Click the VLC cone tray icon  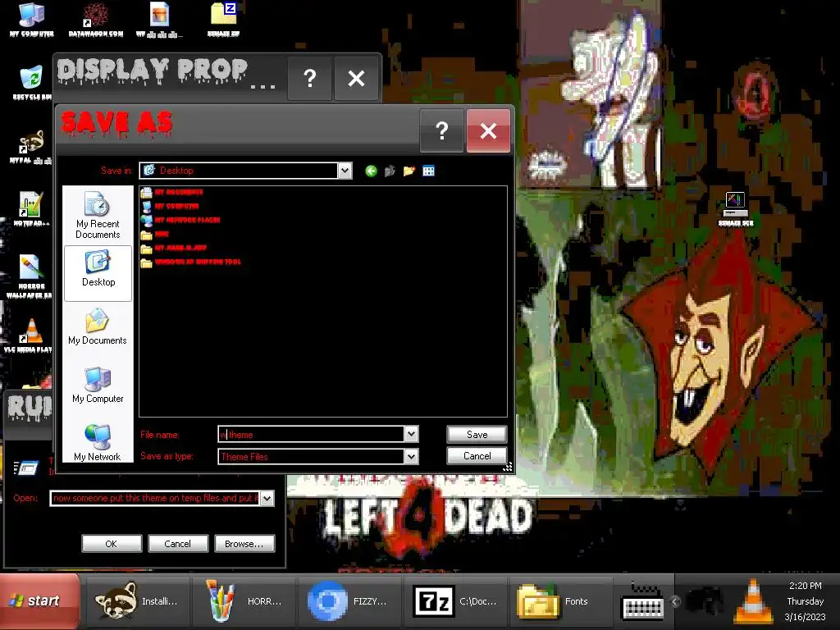click(x=754, y=601)
